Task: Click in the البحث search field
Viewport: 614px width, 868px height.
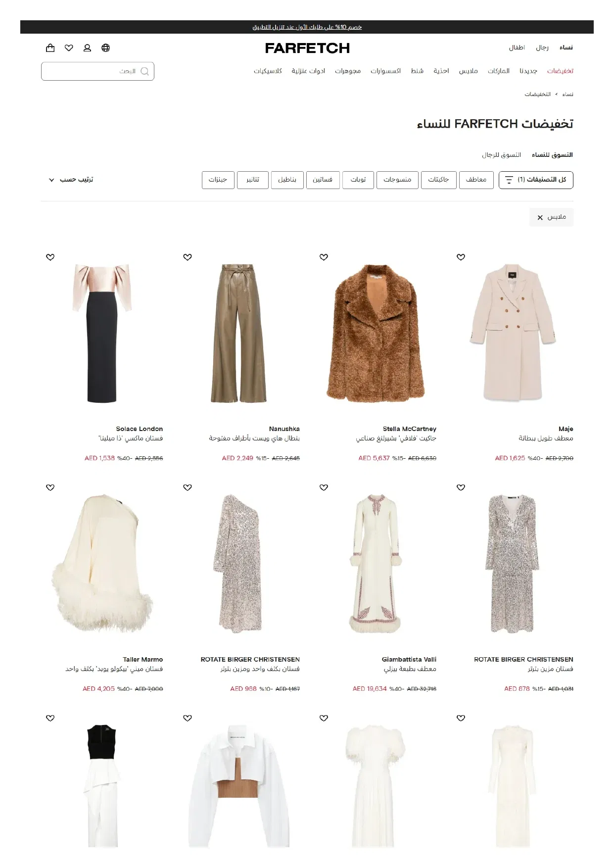Action: pyautogui.click(x=97, y=71)
